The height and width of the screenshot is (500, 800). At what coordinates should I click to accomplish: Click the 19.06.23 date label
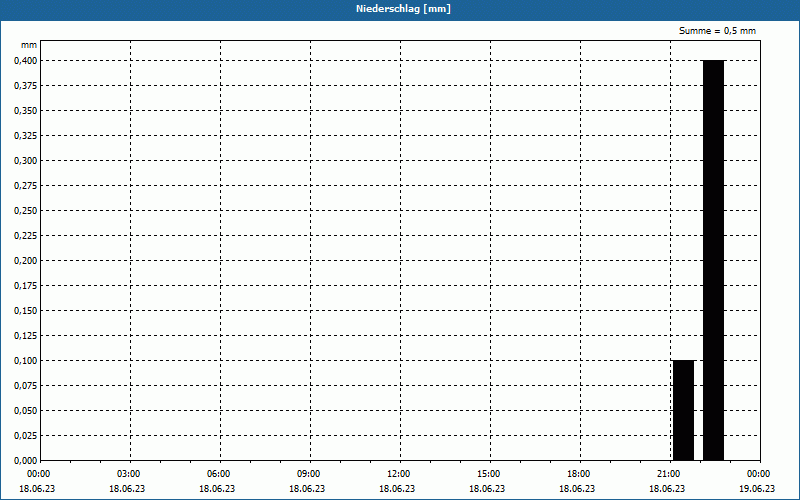pyautogui.click(x=757, y=489)
